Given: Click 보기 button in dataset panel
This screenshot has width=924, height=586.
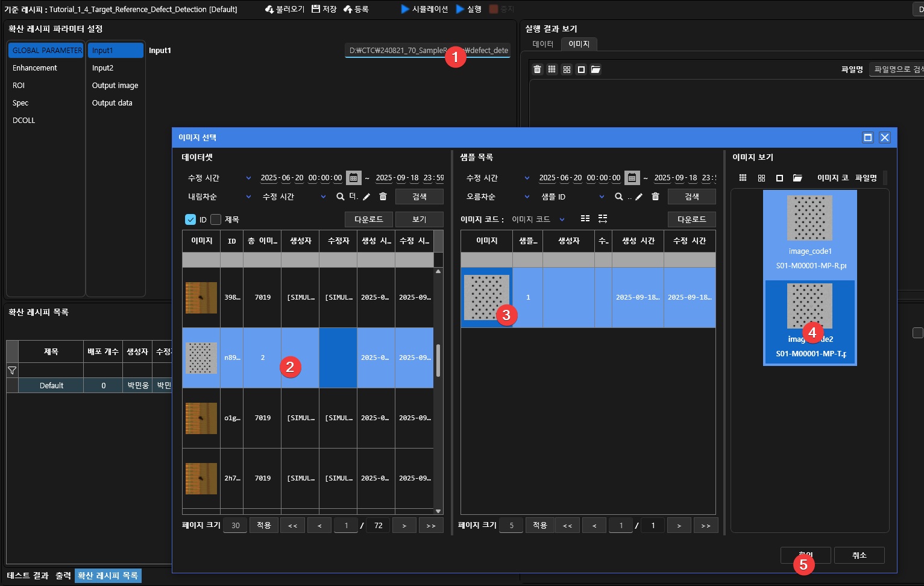Looking at the screenshot, I should point(419,219).
